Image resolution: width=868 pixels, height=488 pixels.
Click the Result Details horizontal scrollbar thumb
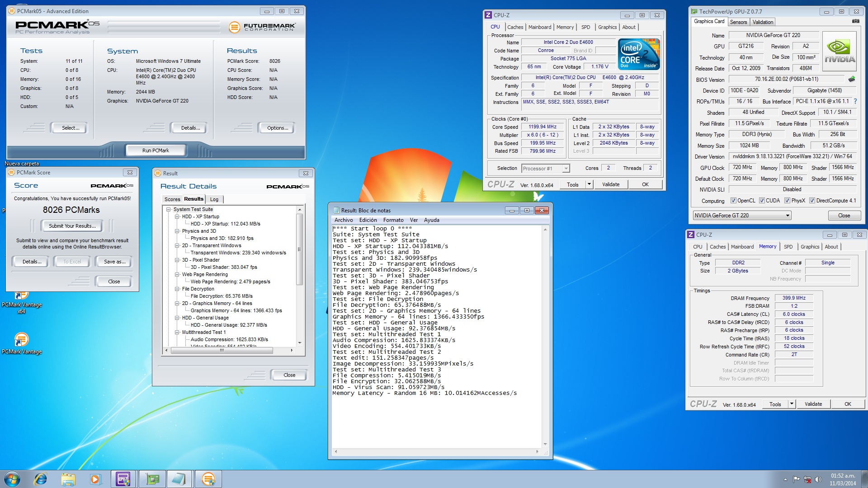pos(222,350)
